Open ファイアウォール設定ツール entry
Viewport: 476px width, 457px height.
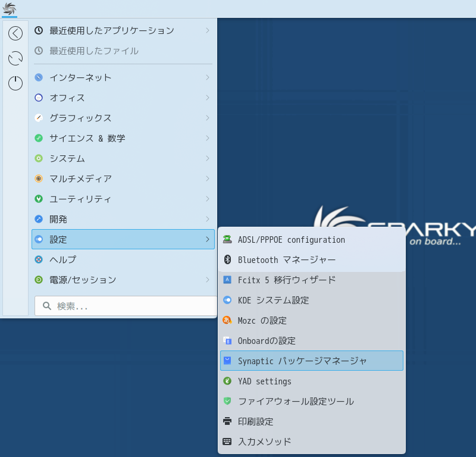click(312, 401)
